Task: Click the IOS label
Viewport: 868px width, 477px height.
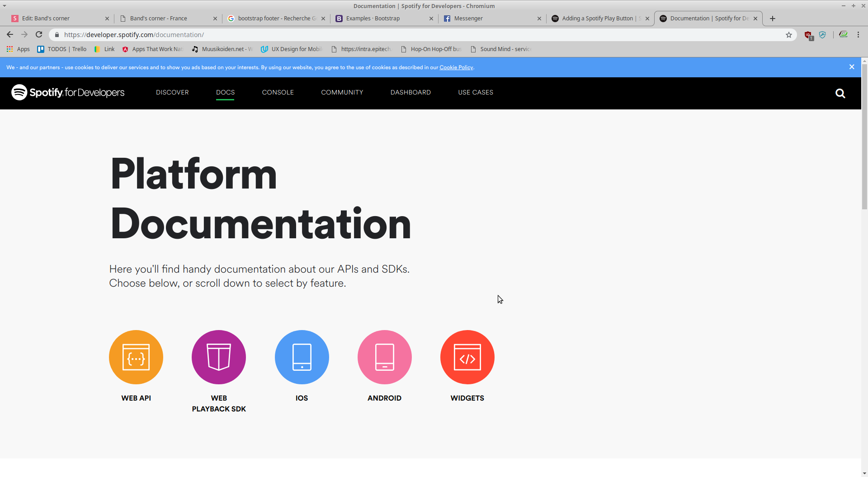Action: tap(302, 398)
